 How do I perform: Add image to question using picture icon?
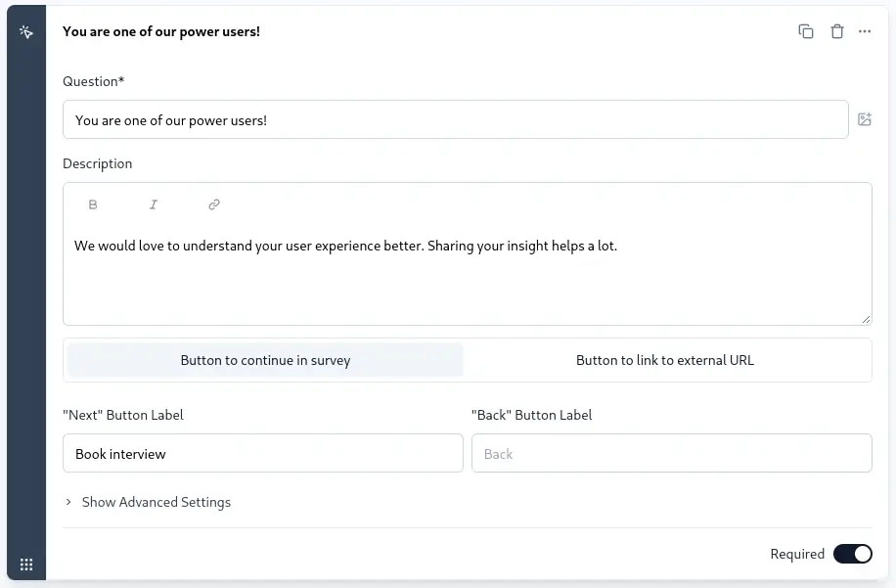coord(865,119)
